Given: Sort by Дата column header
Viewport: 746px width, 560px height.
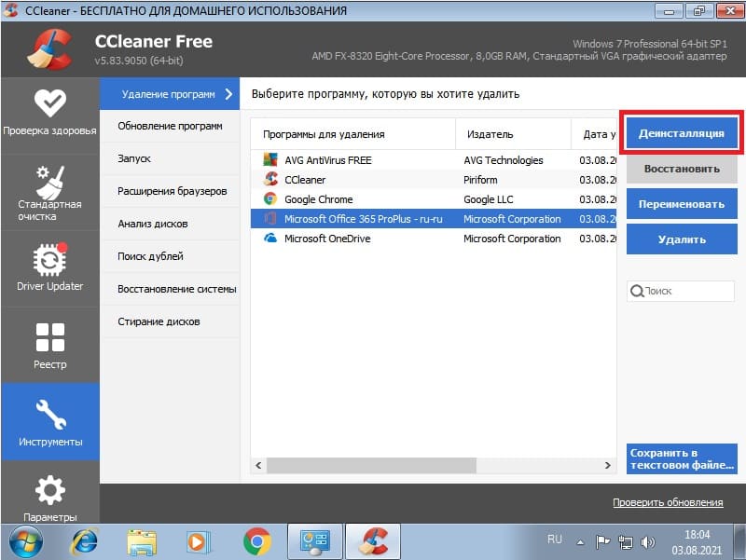Looking at the screenshot, I should click(594, 134).
